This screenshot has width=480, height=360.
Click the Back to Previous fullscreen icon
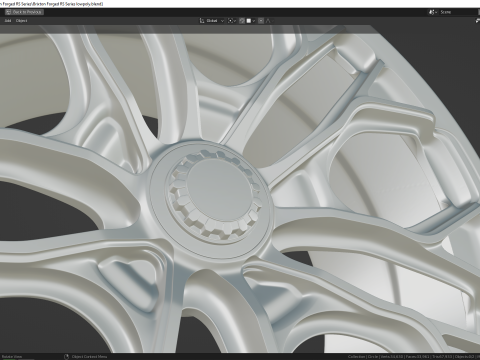(x=8, y=12)
